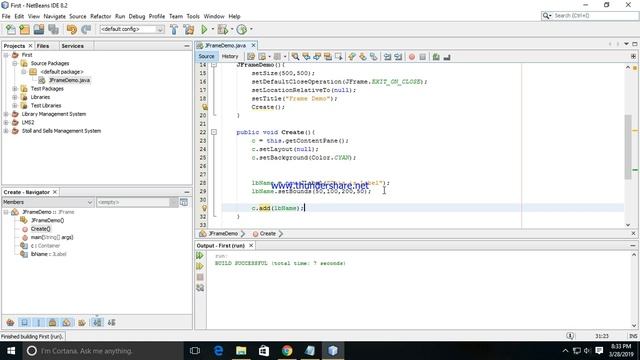The height and width of the screenshot is (360, 640).
Task: Toggle Show Static Members filter in Navigator
Action: (x=39, y=322)
